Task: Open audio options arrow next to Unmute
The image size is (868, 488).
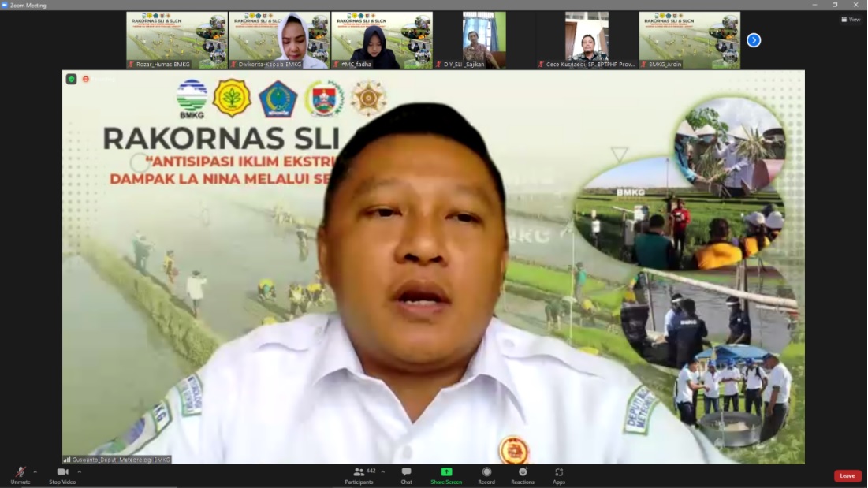Action: pos(35,472)
